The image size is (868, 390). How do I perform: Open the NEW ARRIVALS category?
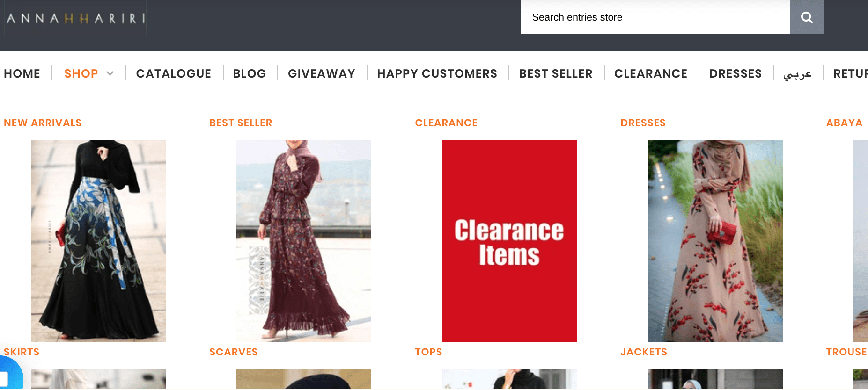coord(43,123)
